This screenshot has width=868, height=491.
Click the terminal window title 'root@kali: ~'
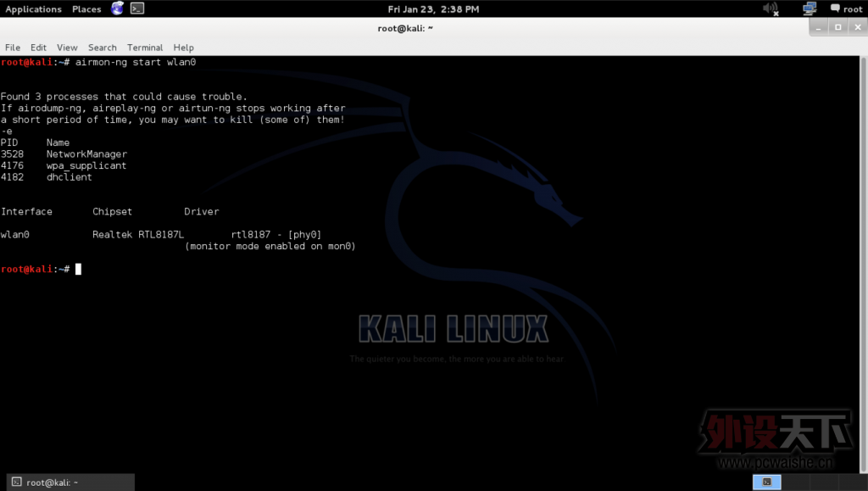click(x=405, y=28)
